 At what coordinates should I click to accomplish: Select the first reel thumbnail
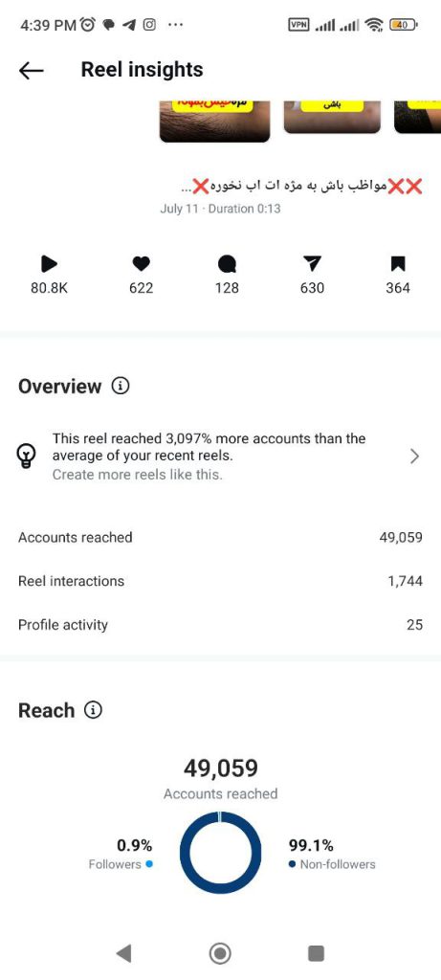pos(215,122)
